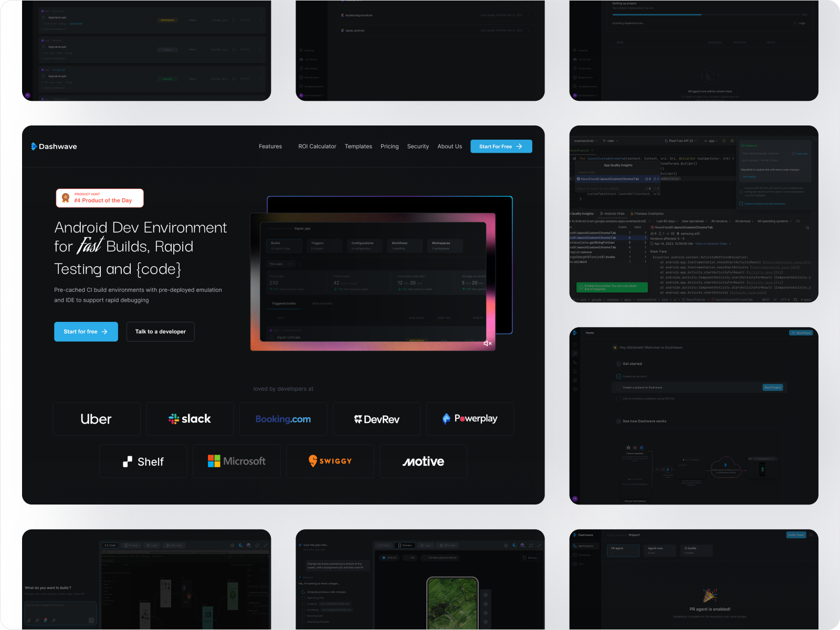Open the main branch dropdown
Screen dimensions: 840x630
coord(611,141)
